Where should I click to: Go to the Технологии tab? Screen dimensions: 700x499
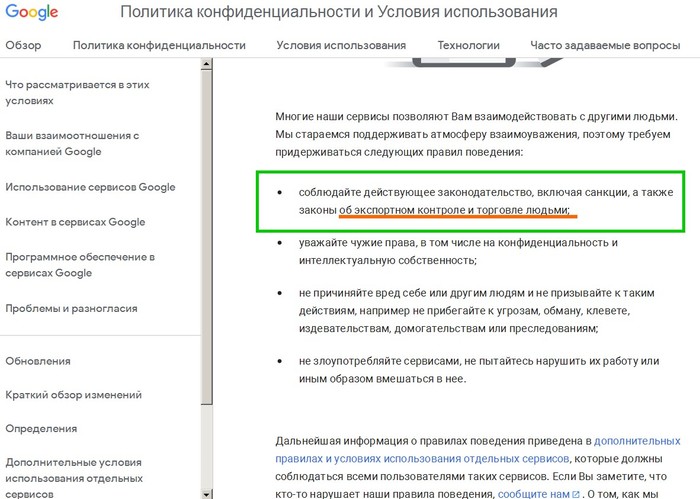coord(468,46)
